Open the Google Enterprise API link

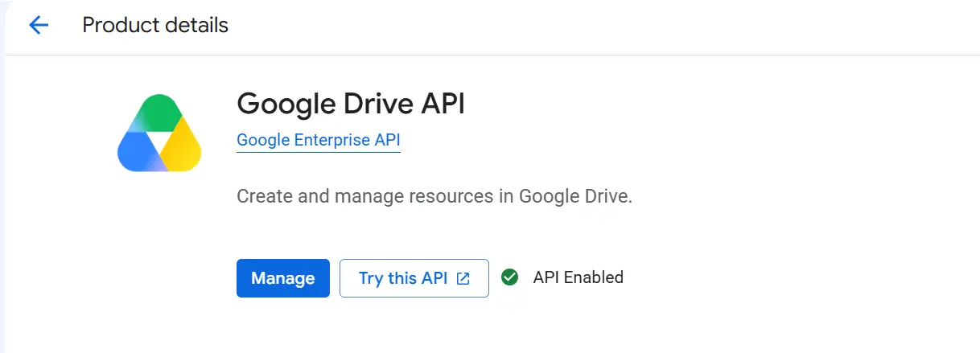(319, 141)
